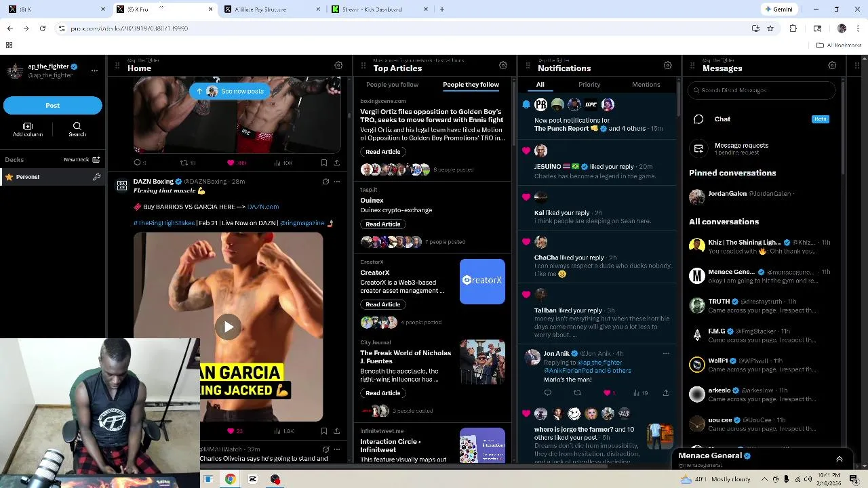This screenshot has height=488, width=868.
Task: Bookmark the top UFC photo post
Action: (x=324, y=163)
